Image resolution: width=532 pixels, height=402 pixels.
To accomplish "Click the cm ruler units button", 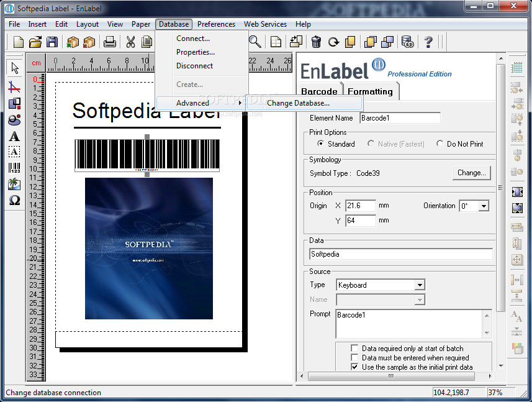I will pyautogui.click(x=36, y=63).
